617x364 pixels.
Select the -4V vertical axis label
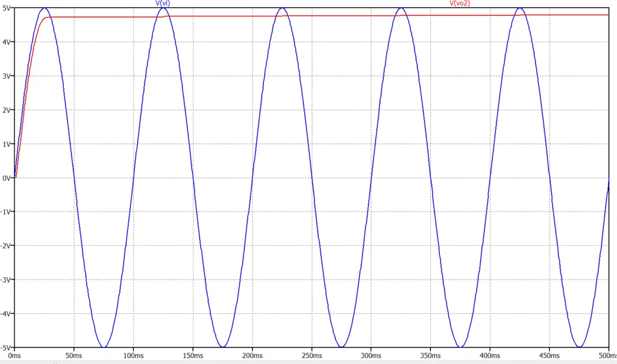tap(5, 314)
